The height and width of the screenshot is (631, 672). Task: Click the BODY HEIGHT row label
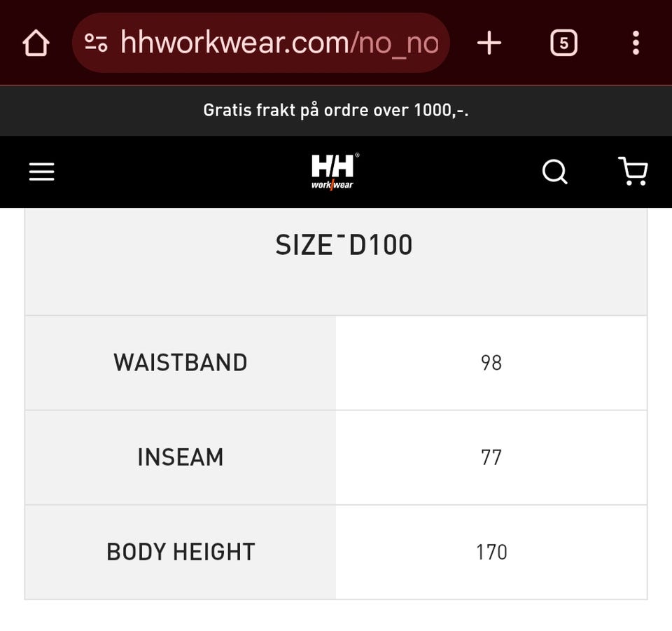click(x=181, y=552)
